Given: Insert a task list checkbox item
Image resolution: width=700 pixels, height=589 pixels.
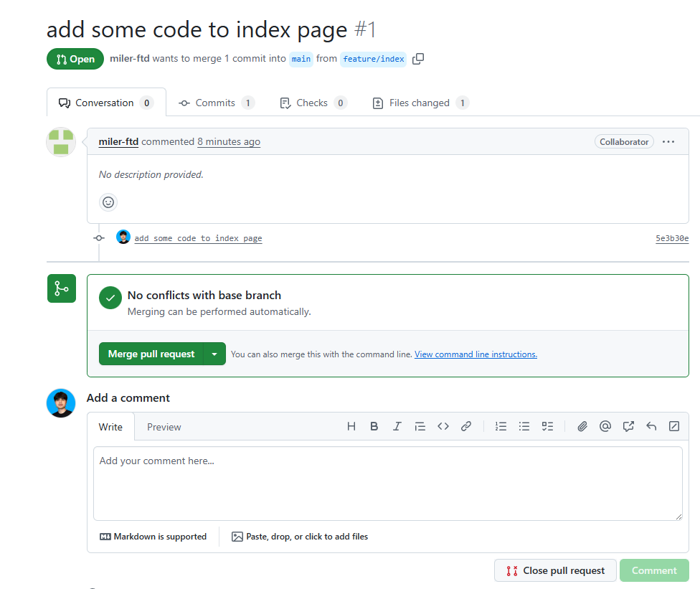Looking at the screenshot, I should (x=547, y=426).
